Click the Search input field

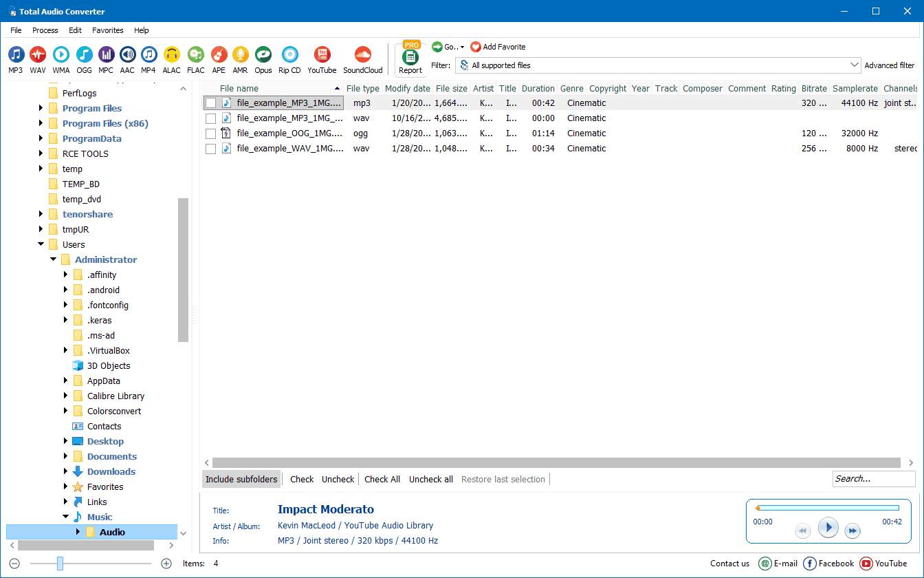874,479
